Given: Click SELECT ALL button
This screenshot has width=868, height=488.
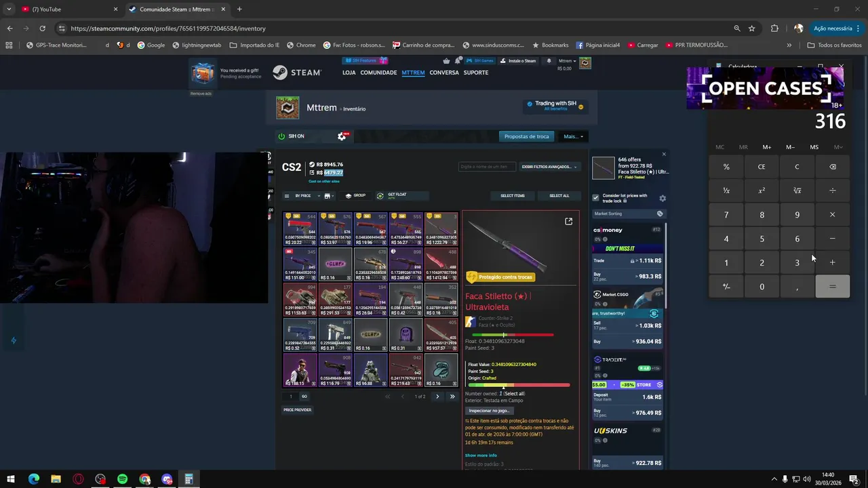Looking at the screenshot, I should 559,196.
